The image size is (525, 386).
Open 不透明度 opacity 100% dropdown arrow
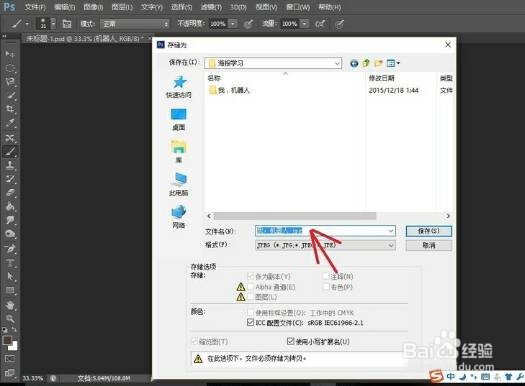click(233, 24)
